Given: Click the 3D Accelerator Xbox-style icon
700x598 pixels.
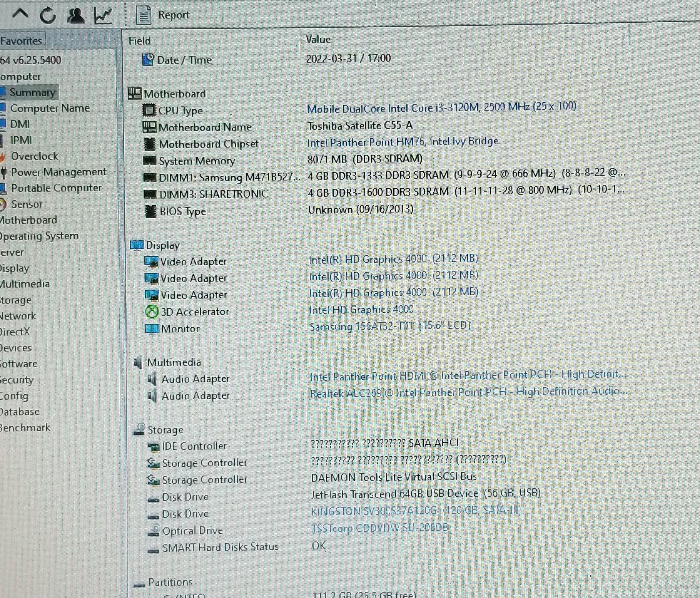Looking at the screenshot, I should 152,312.
